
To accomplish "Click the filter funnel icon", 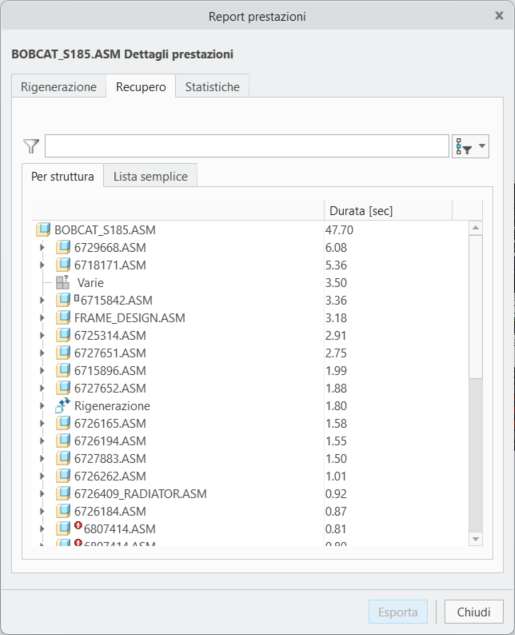I will pyautogui.click(x=31, y=146).
